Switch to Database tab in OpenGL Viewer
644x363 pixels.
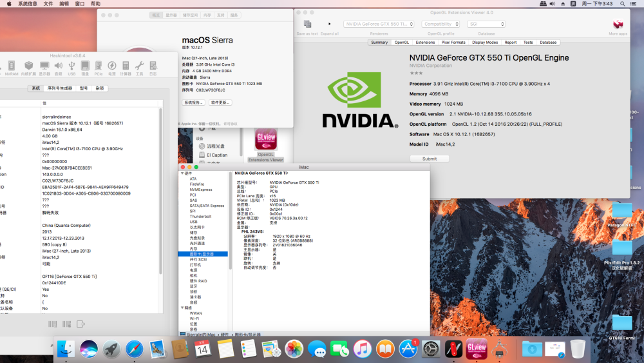pos(548,43)
